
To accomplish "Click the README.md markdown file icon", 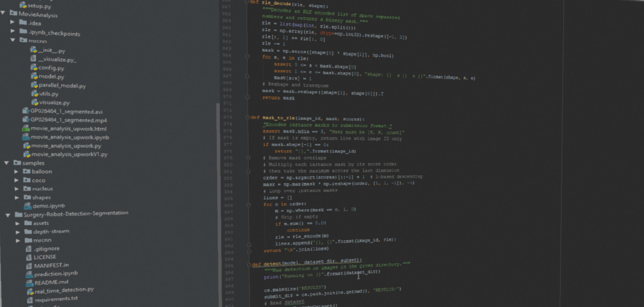I will pos(29,282).
